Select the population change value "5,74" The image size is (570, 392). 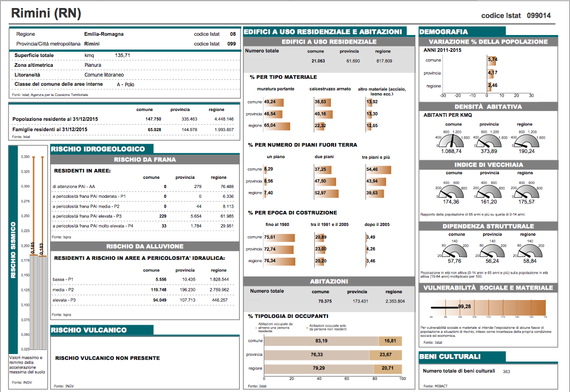pos(492,60)
